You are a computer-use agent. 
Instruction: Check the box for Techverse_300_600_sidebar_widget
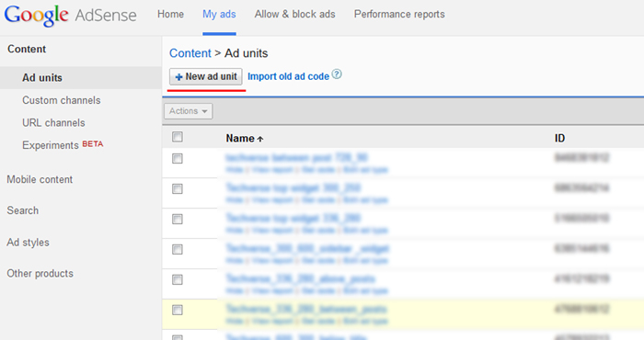pyautogui.click(x=177, y=250)
